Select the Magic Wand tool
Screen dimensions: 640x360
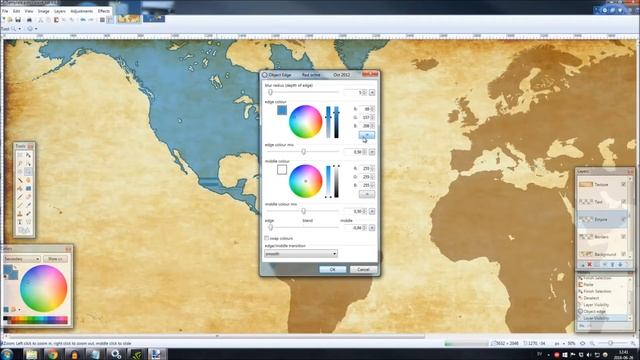click(20, 180)
